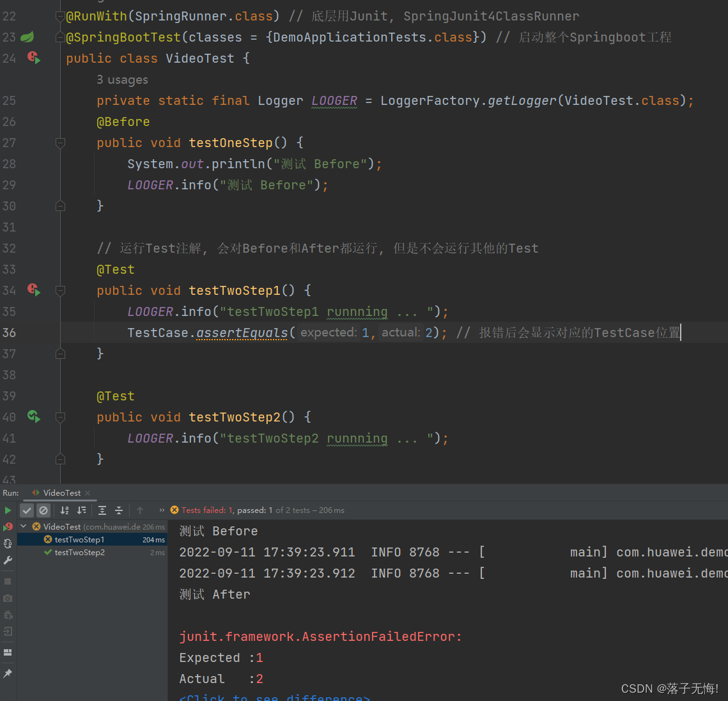Collapse all test tree nodes
This screenshot has height=701, width=728.
[x=119, y=510]
